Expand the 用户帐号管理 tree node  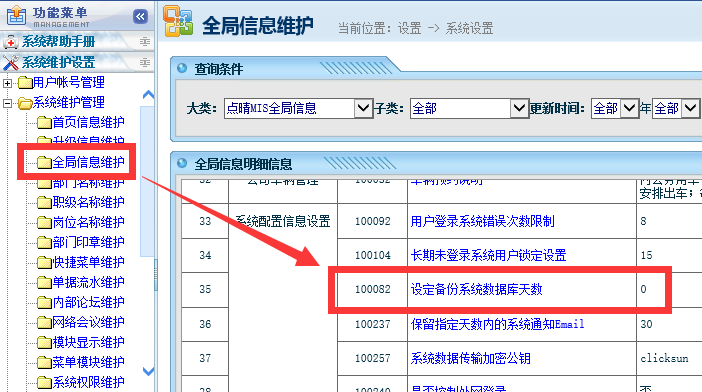click(x=7, y=83)
